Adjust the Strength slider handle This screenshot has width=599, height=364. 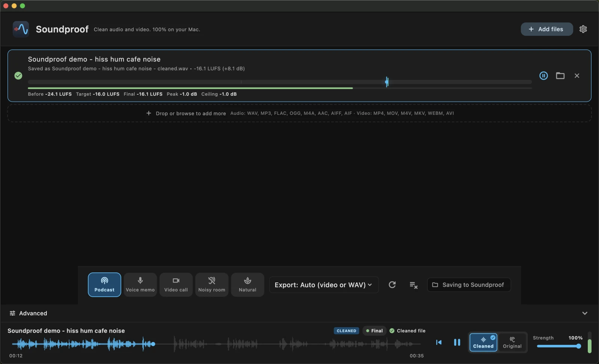(578, 346)
